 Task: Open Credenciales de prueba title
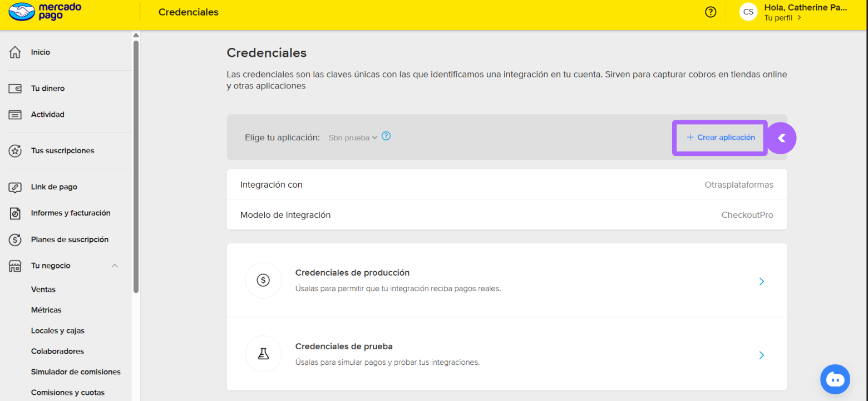coord(344,346)
